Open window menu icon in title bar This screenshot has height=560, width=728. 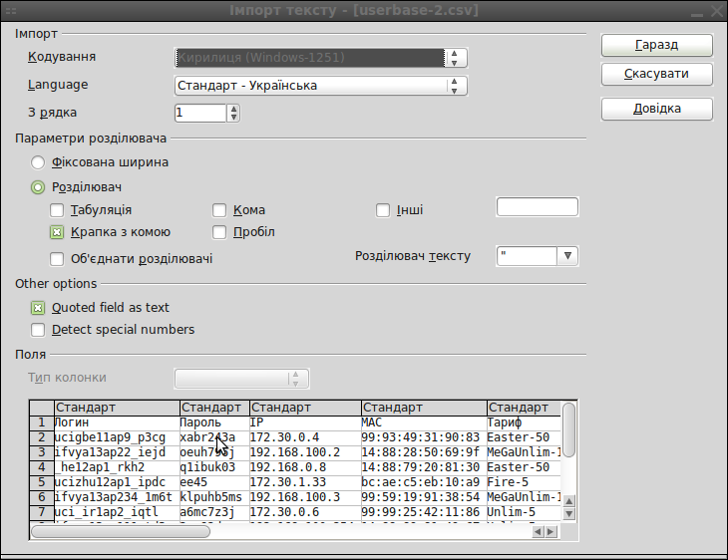click(x=11, y=11)
